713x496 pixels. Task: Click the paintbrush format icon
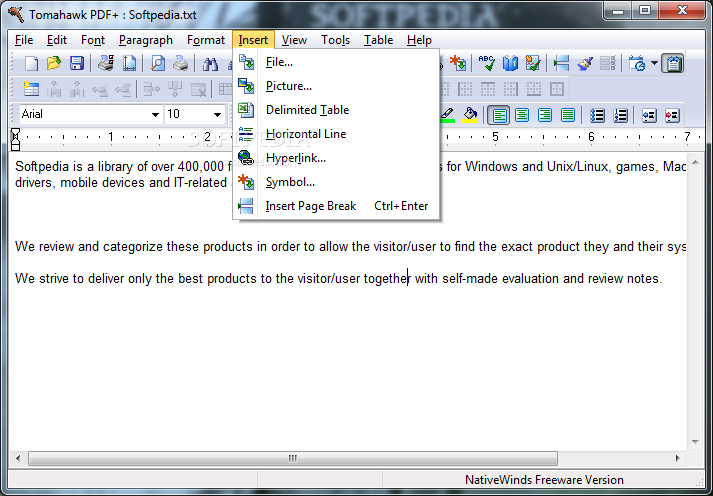coord(585,63)
